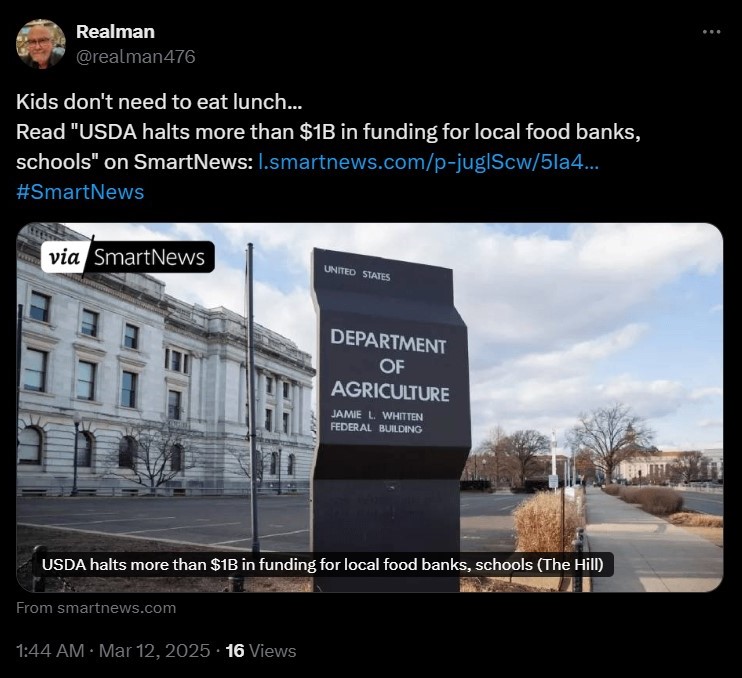
Task: Open the #SmartNews hashtag
Action: (x=80, y=192)
